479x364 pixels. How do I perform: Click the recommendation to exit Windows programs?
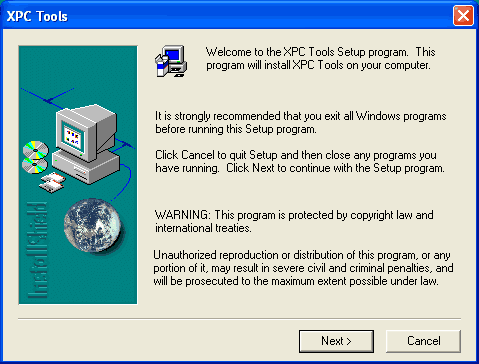(x=301, y=122)
